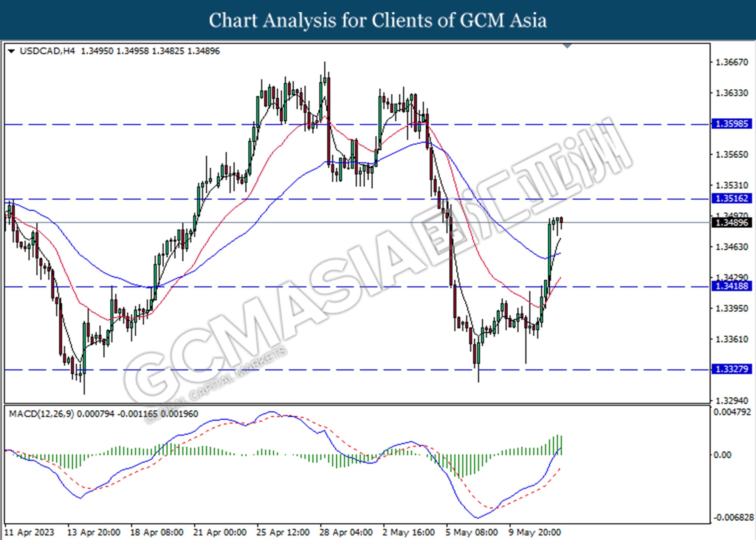Click the 11 Apr 2023 date label
The image size is (756, 540).
click(29, 532)
